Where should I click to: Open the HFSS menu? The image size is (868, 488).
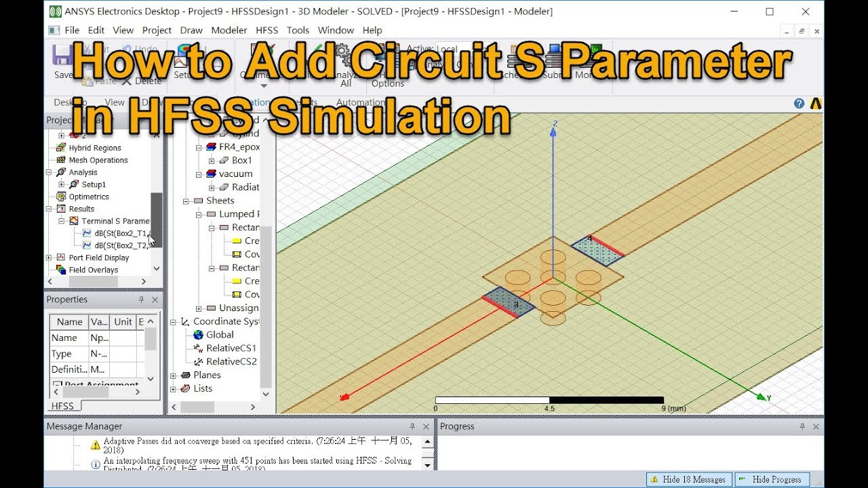[x=267, y=30]
